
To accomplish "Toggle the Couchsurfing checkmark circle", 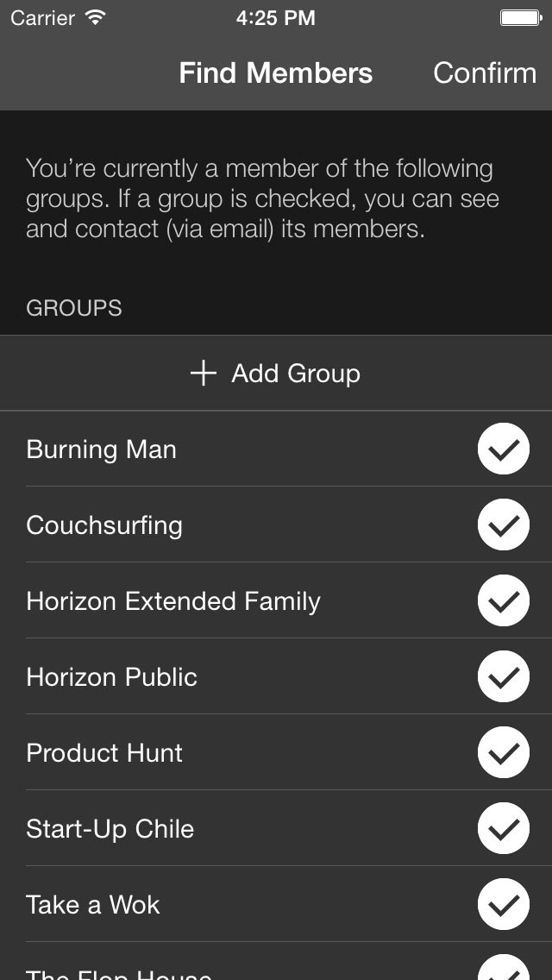I will pos(503,525).
